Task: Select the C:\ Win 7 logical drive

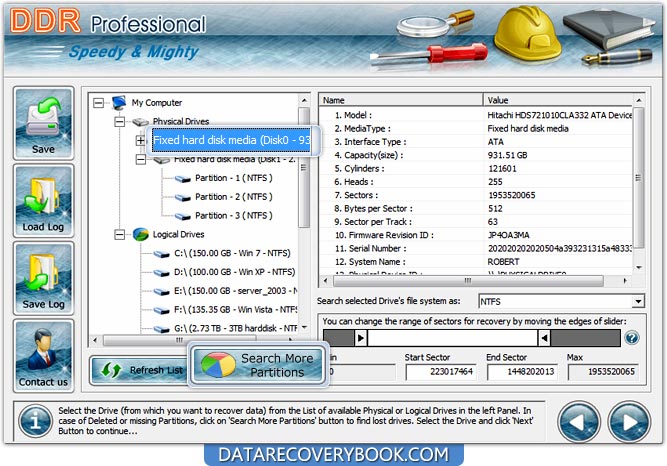Action: [232, 253]
